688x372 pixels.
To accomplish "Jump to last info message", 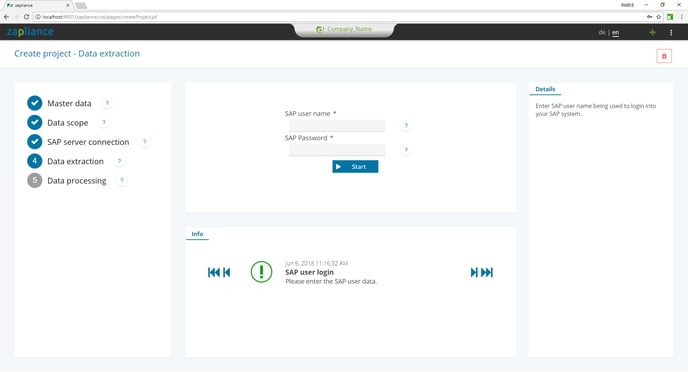I will point(487,272).
